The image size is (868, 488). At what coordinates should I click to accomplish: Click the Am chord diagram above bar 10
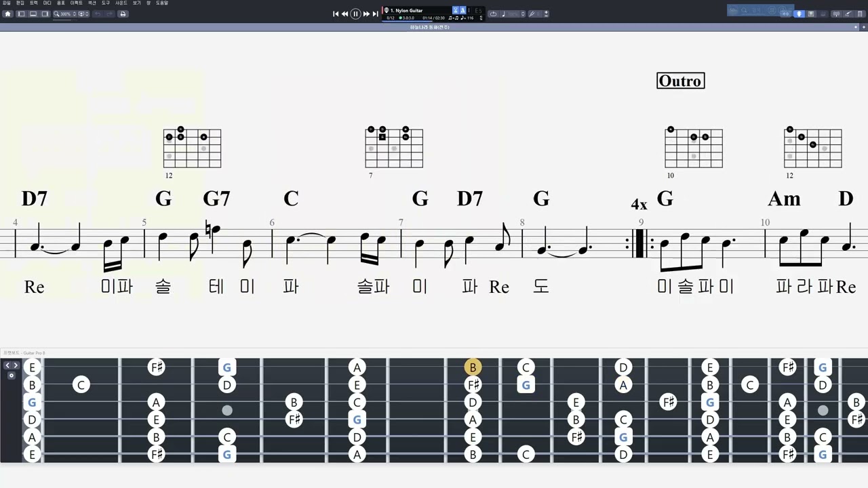click(x=813, y=148)
